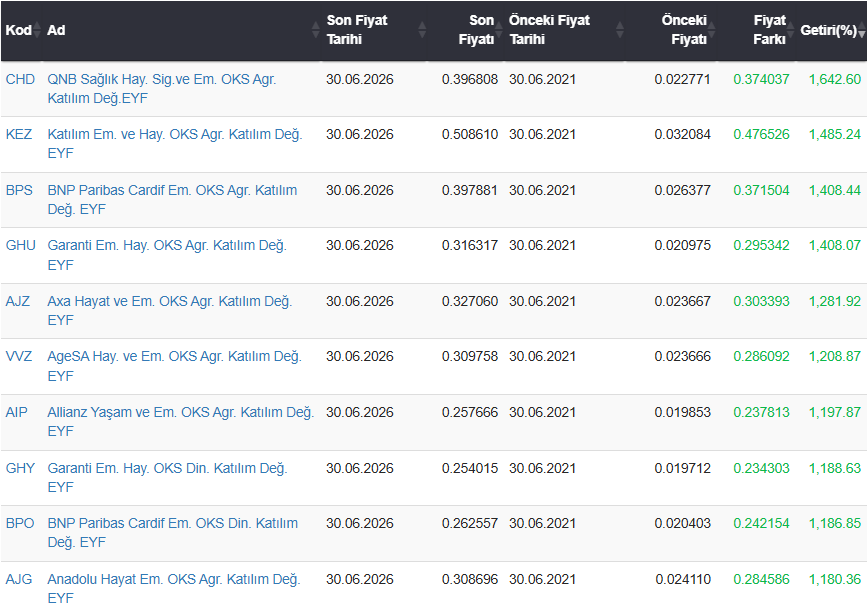Click Son Fiyat Tarihi header label
Image resolution: width=867 pixels, height=611 pixels.
357,30
